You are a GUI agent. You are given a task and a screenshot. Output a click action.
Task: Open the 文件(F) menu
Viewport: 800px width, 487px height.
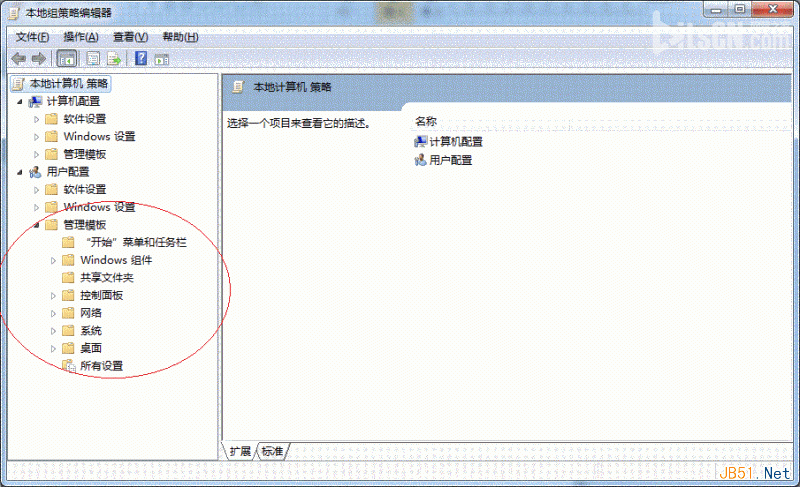point(32,37)
